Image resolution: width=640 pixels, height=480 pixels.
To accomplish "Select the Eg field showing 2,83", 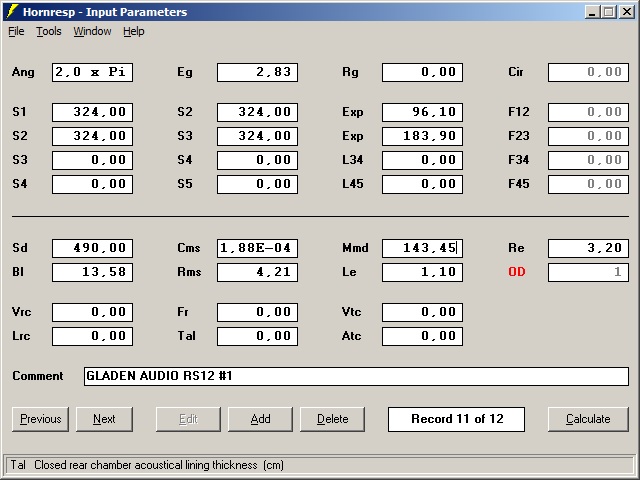I will coord(258,72).
